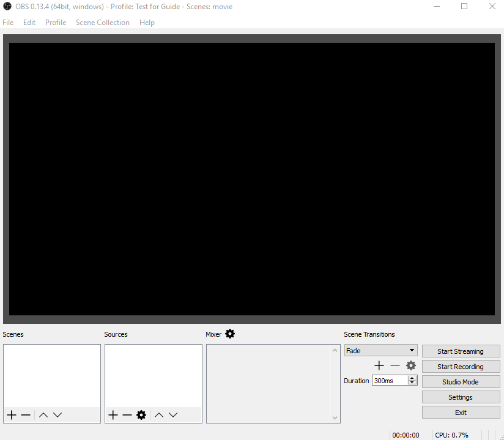Open the Scene Collection menu

(103, 23)
